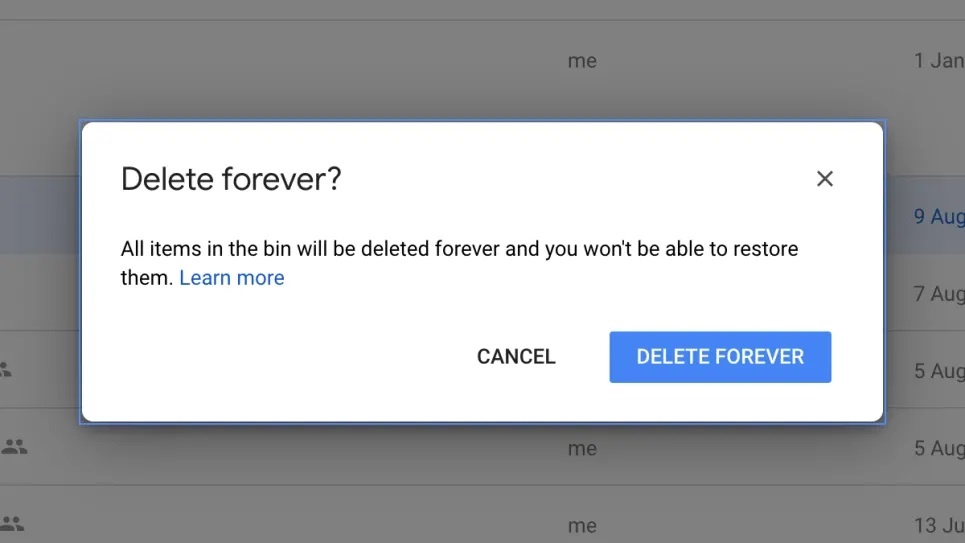
Task: Click the "5 Aug" date beside the DELETE FOREVER button
Action: (x=938, y=371)
